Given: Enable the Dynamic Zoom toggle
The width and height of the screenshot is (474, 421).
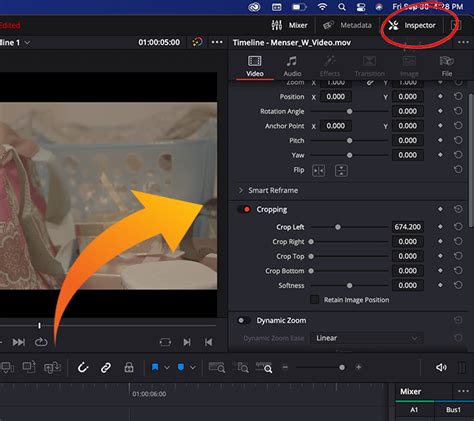Looking at the screenshot, I should pos(244,320).
